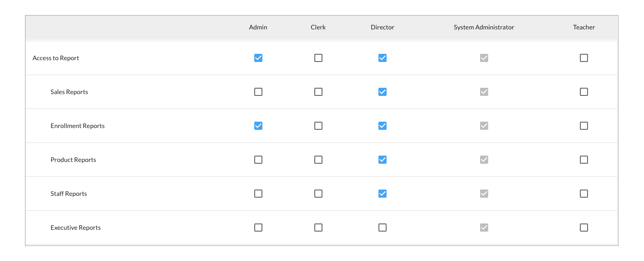Uncheck Admin's Access to Report checkbox
The height and width of the screenshot is (261, 644).
click(x=258, y=58)
